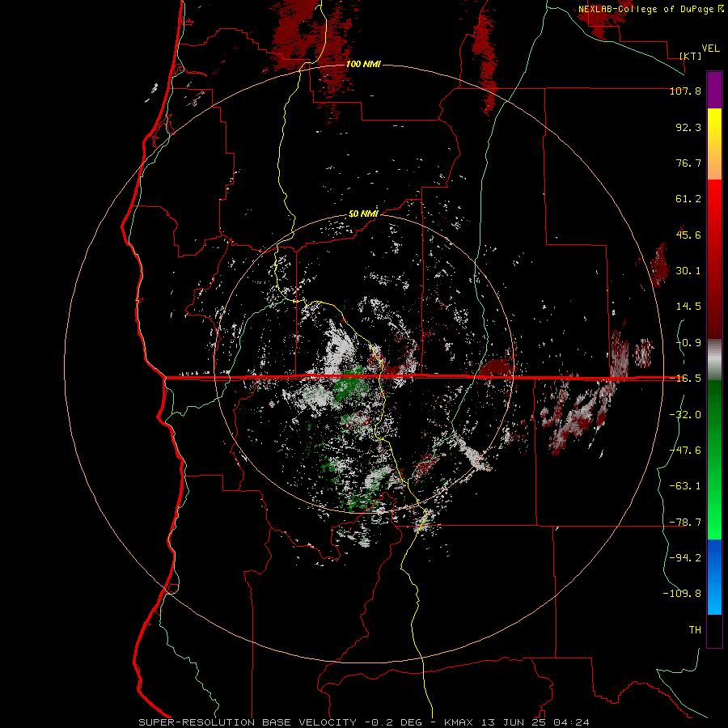
Task: Click the 92.3 velocity scale value
Action: click(688, 127)
